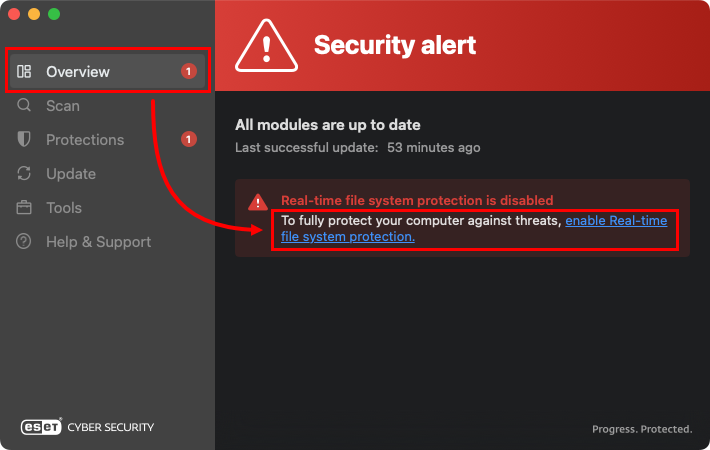Open the Overview section
This screenshot has width=710, height=450.
[78, 72]
